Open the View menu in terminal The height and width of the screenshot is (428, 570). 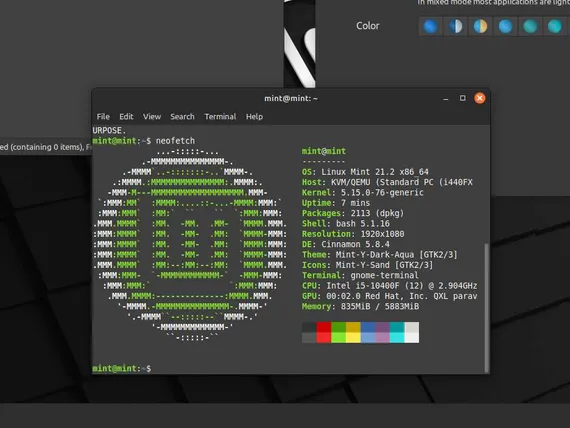coord(152,117)
